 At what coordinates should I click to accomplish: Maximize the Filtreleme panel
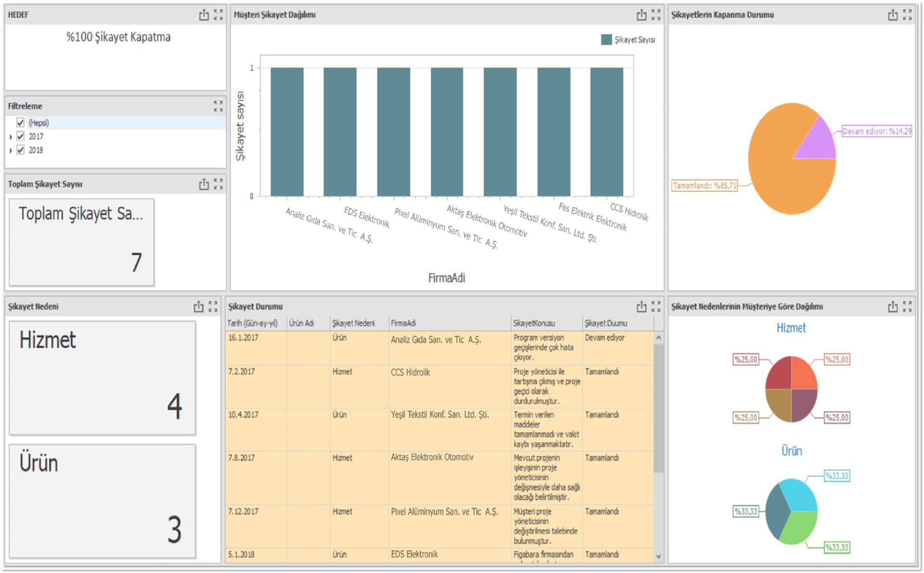click(x=218, y=106)
